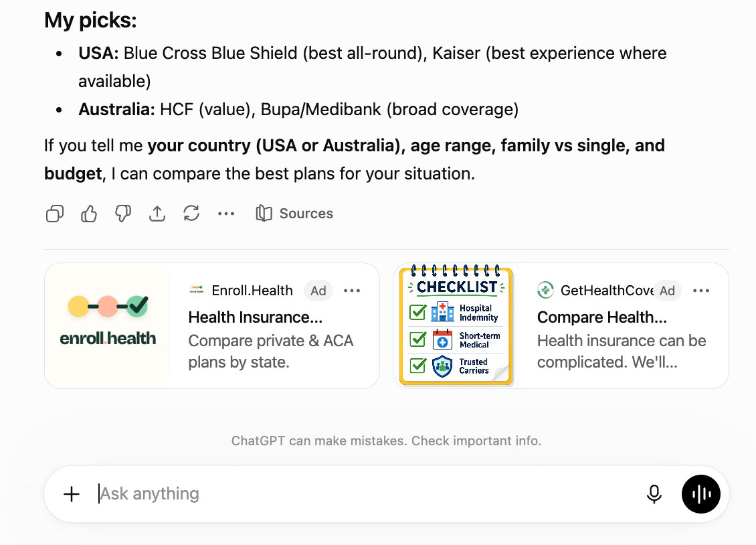
Task: Open the Checklist ad image
Action: (x=456, y=325)
